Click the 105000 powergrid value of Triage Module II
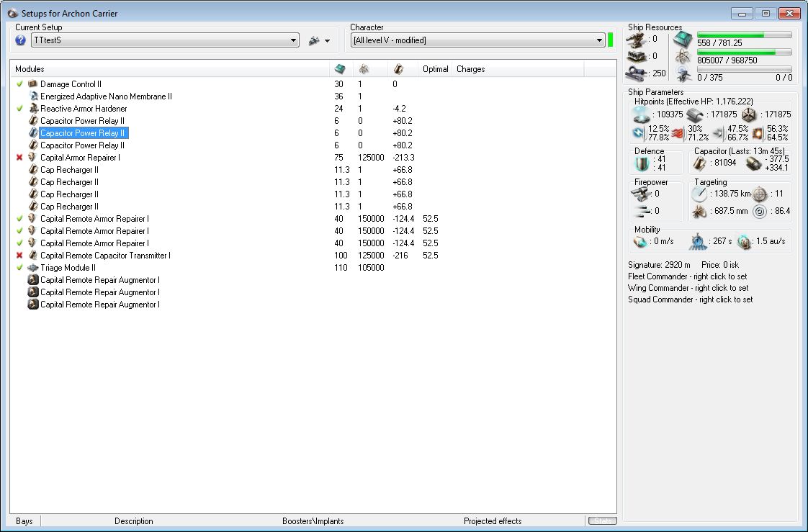 [370, 268]
